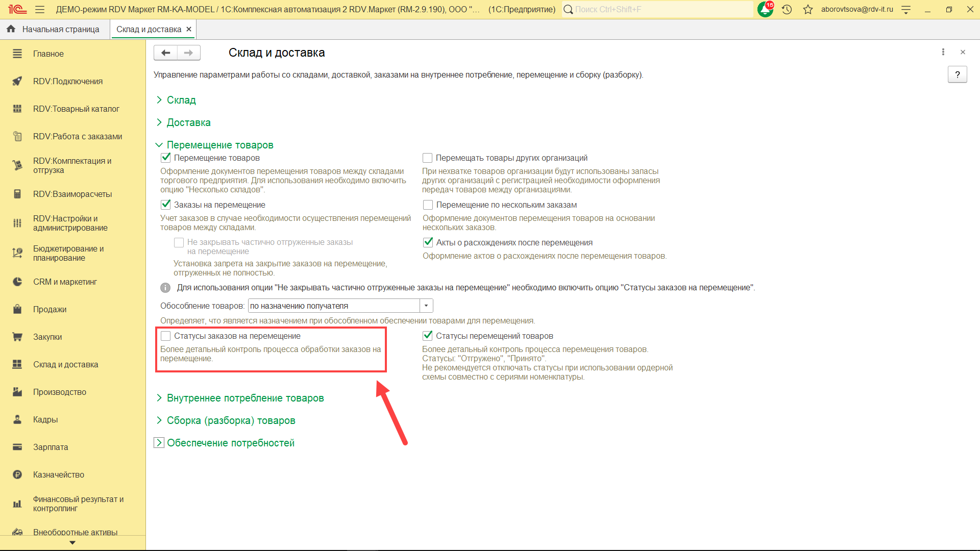
Task: Click the favorites star icon
Action: coord(807,9)
